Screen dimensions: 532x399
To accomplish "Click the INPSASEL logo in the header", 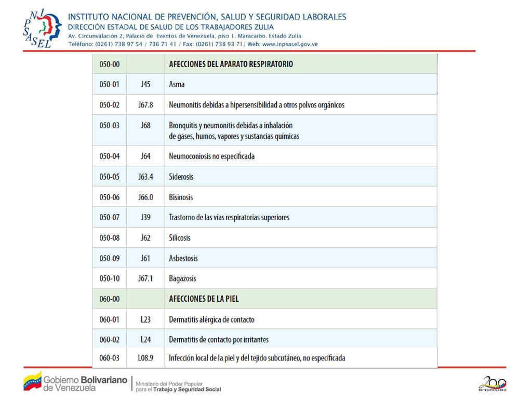I will pos(43,29).
